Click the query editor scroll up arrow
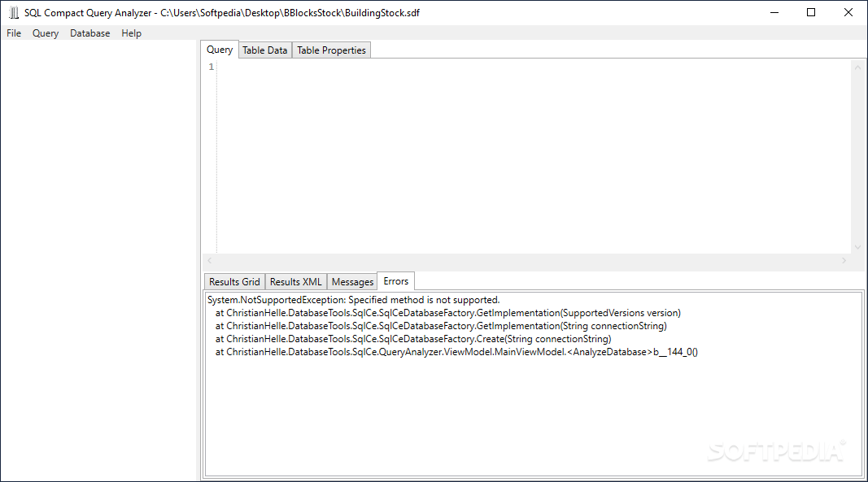This screenshot has width=868, height=482. click(x=857, y=67)
